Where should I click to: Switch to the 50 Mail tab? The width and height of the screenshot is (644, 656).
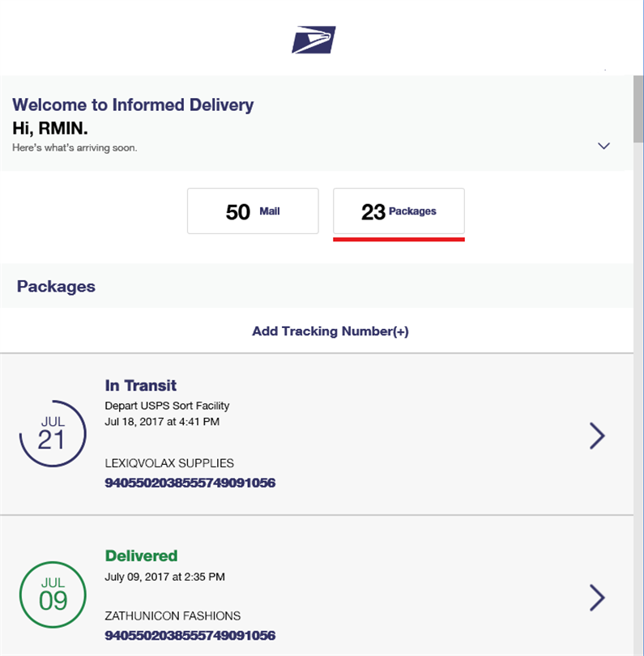[253, 211]
